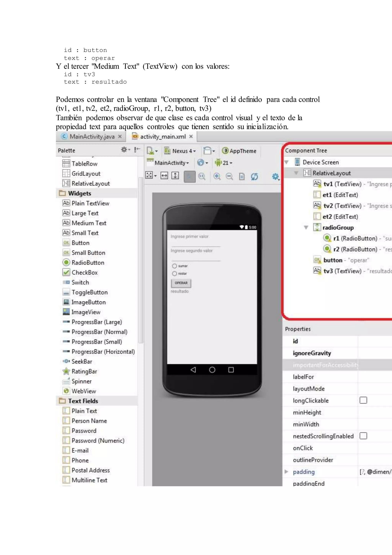The height and width of the screenshot is (555, 392).
Task: Expand the padding property row
Action: [x=286, y=472]
